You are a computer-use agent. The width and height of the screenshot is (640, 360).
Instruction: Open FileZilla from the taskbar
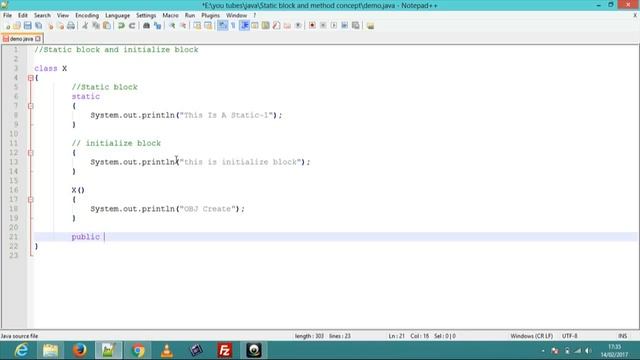tap(225, 350)
